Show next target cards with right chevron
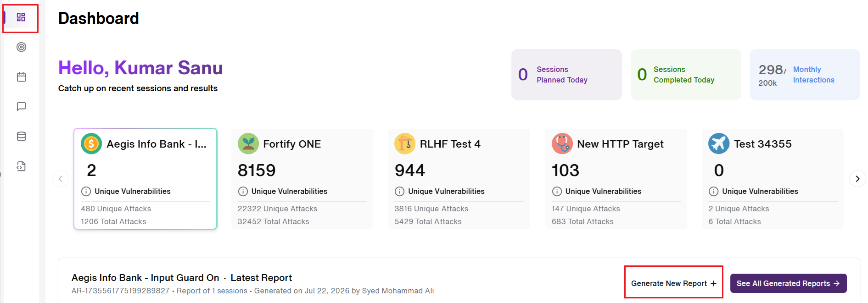 pyautogui.click(x=857, y=179)
